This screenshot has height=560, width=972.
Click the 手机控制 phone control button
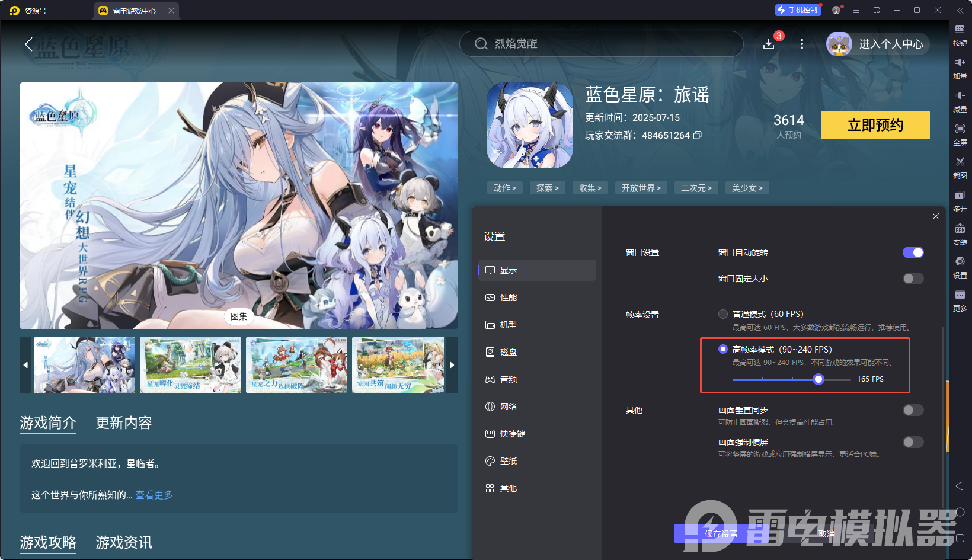[x=798, y=10]
